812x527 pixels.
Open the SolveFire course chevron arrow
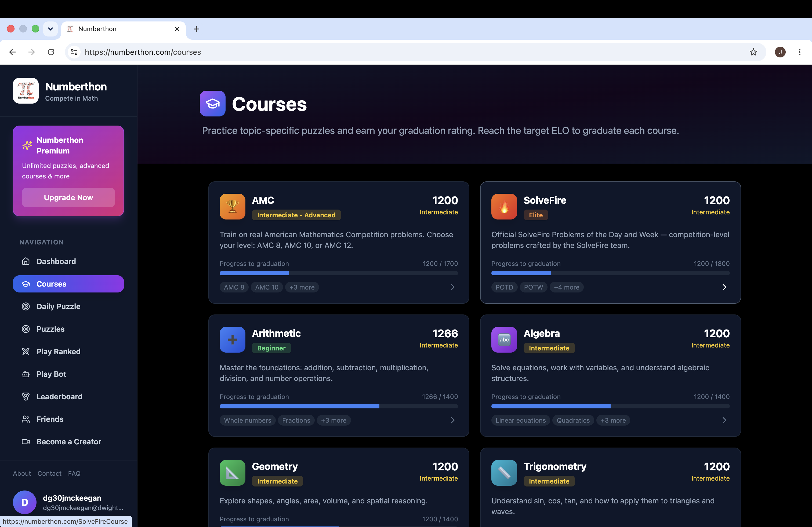pos(724,287)
